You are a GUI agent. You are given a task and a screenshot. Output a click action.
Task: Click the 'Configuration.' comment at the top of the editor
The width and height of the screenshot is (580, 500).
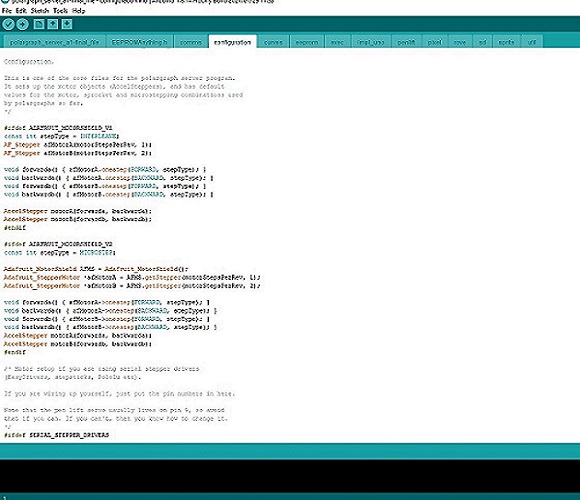[28, 62]
